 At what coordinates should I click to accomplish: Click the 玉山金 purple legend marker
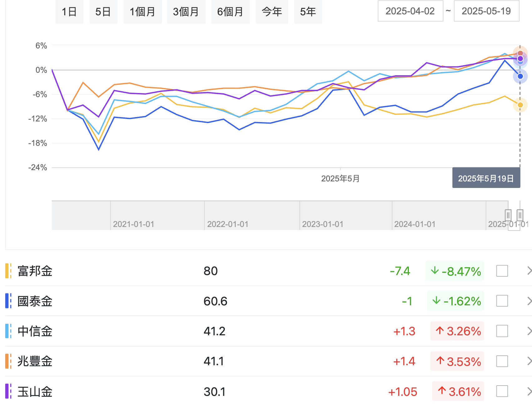[x=8, y=391]
